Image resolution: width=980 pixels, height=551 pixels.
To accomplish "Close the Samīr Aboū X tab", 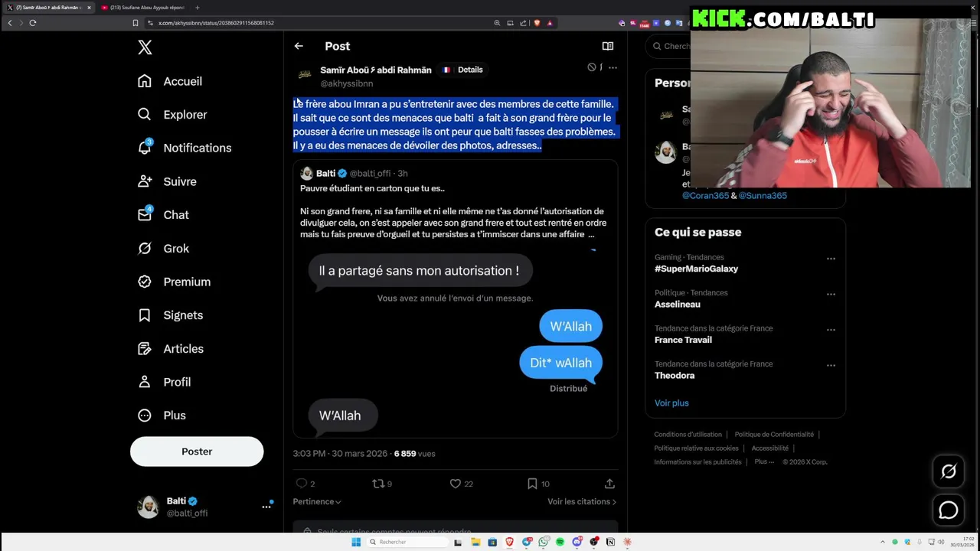I will coord(89,8).
